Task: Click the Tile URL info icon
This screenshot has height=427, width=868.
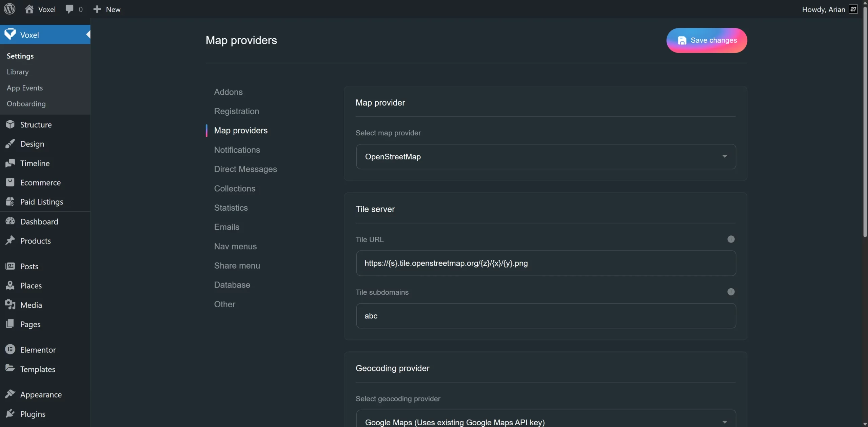Action: click(731, 239)
